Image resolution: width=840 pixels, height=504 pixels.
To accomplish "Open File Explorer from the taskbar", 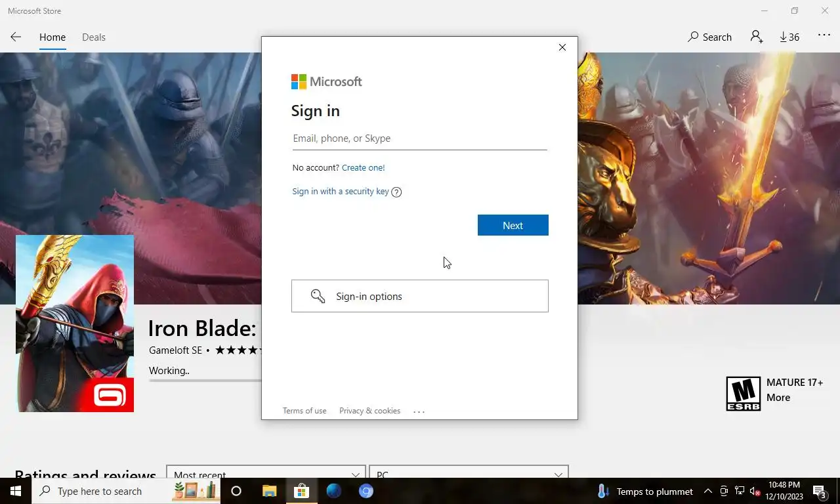I will pos(269,491).
